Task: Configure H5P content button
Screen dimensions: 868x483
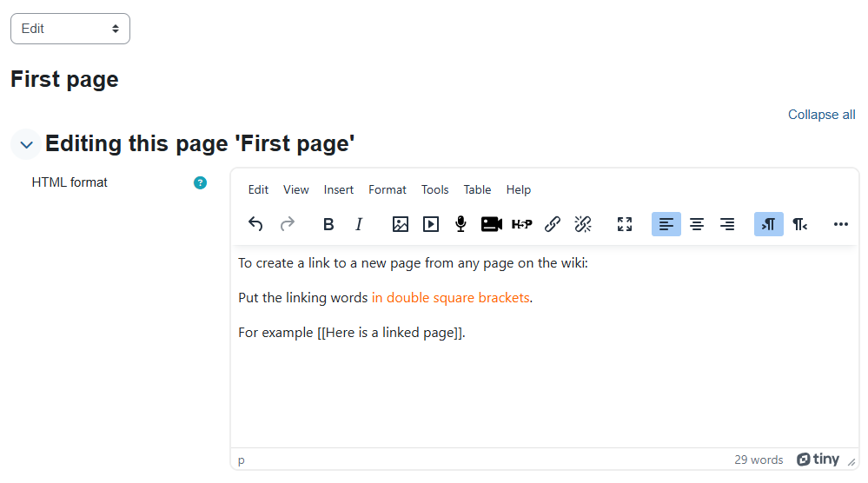Action: [x=521, y=224]
